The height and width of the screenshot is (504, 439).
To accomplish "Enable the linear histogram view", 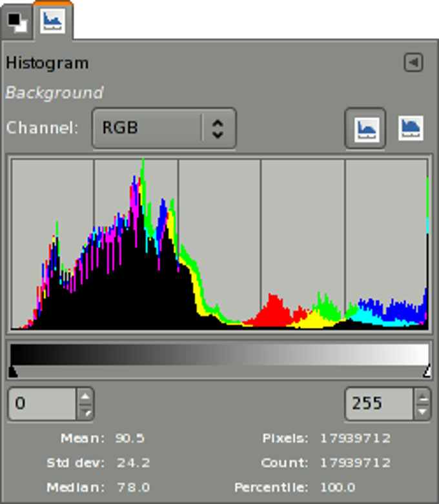I will (365, 128).
